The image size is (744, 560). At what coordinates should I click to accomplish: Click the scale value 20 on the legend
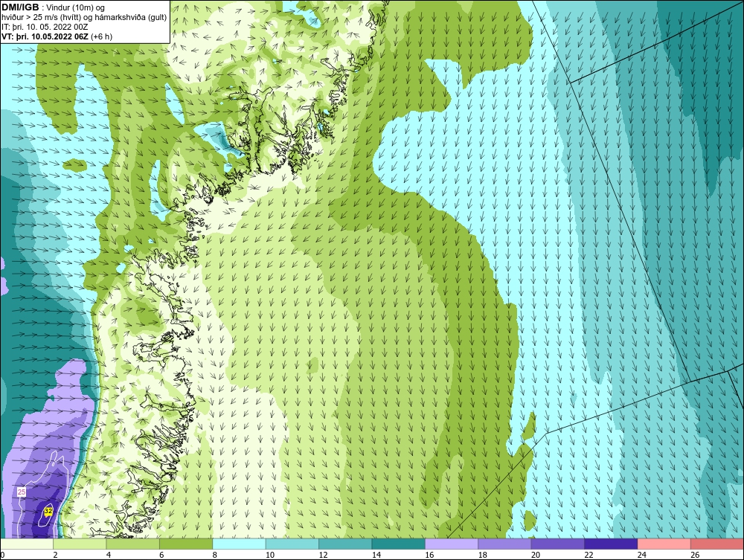pyautogui.click(x=536, y=556)
